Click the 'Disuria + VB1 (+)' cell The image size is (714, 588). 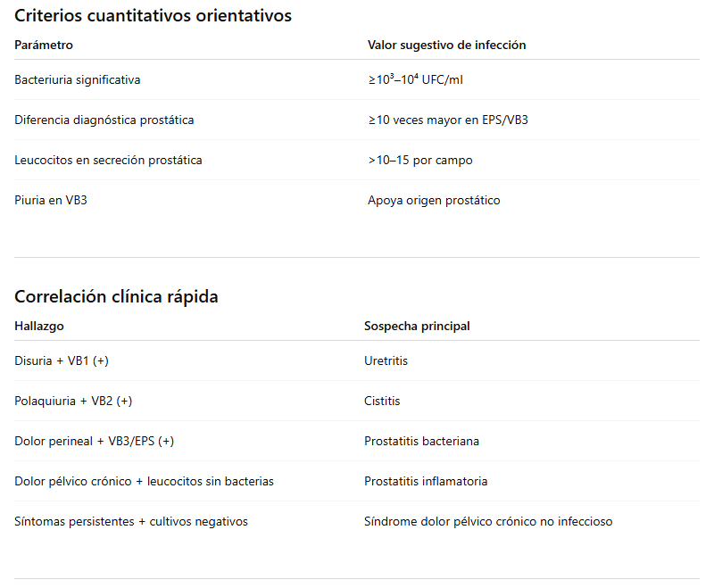click(62, 360)
